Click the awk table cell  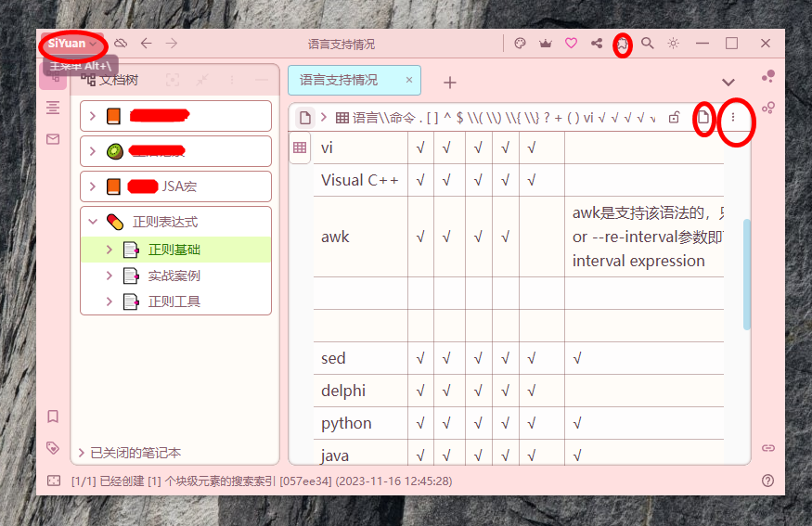coord(360,237)
